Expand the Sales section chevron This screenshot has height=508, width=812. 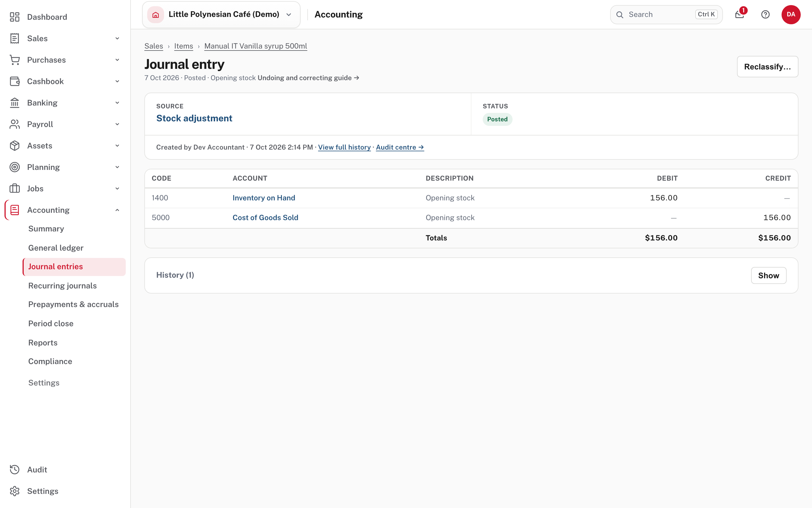117,38
